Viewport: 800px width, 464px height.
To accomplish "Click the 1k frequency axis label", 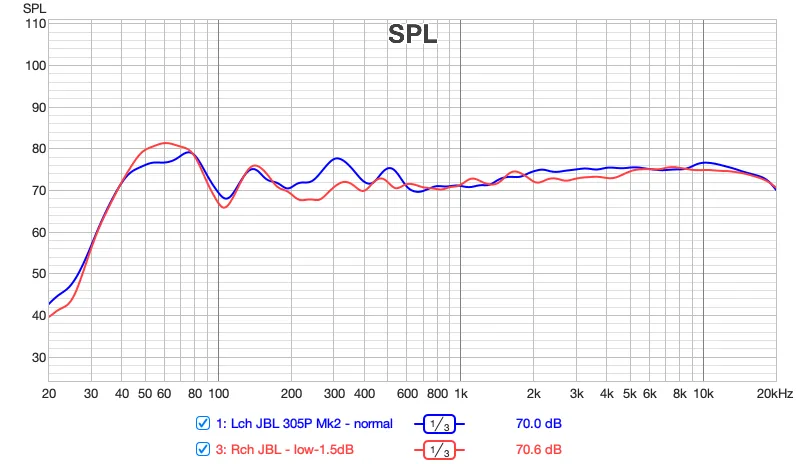I will 461,394.
